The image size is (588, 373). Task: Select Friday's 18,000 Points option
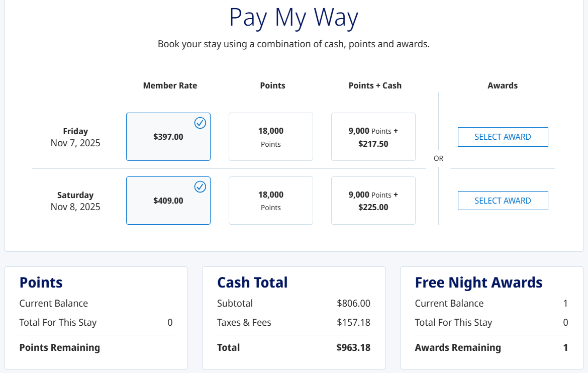tap(270, 136)
